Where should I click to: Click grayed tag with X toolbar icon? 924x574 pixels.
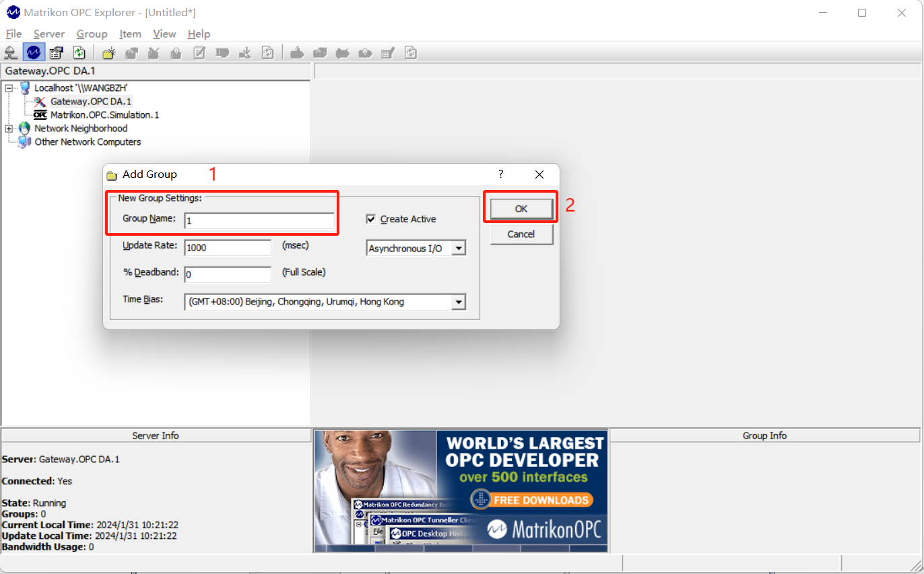click(343, 53)
